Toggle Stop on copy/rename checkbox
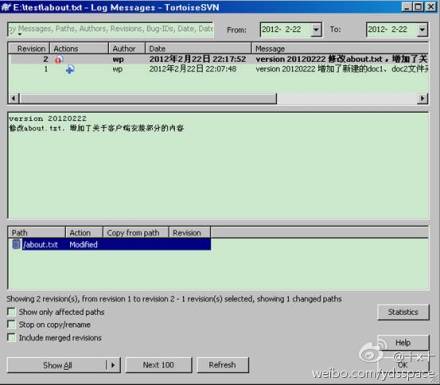 tap(11, 324)
